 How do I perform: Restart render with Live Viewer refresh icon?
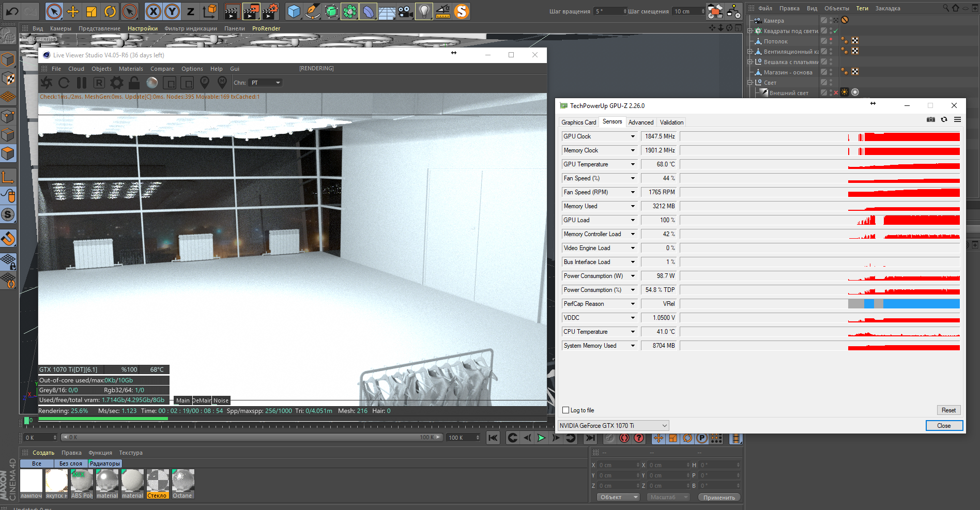tap(64, 83)
